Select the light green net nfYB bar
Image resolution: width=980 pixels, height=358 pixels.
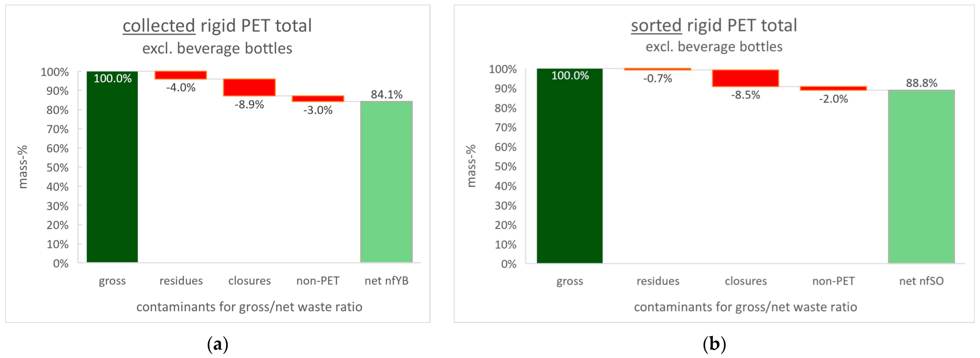click(x=386, y=182)
